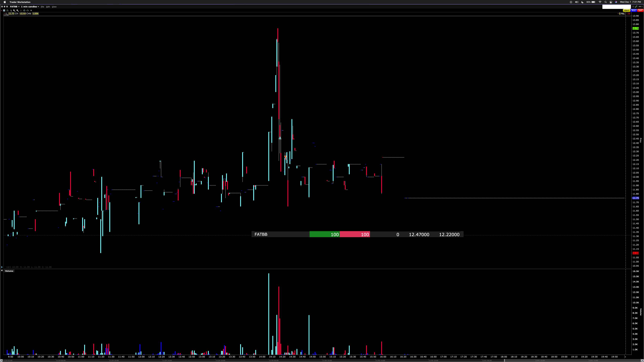Open the View menu
644x362 pixels.
54,7
